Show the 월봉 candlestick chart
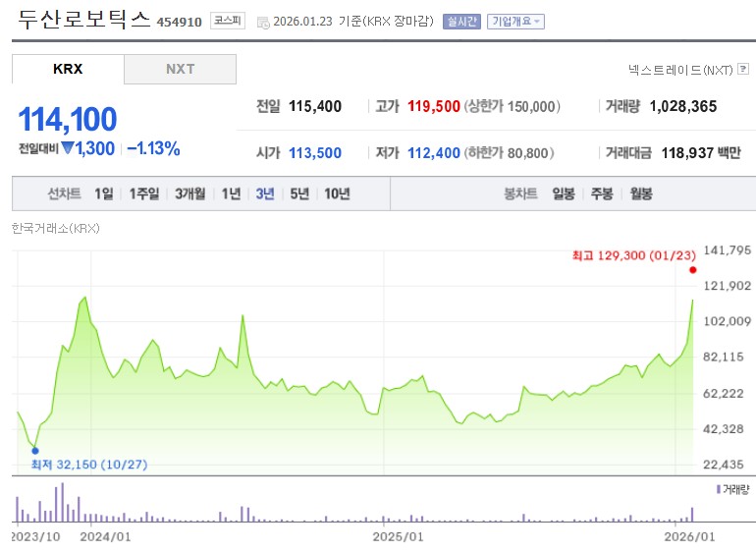The image size is (756, 551). [x=641, y=193]
